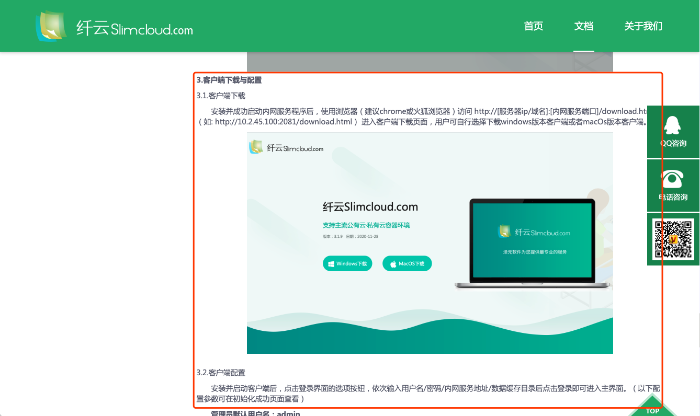700x416 pixels.
Task: Click the heading 3.客户端下载与配置
Action: pyautogui.click(x=229, y=80)
